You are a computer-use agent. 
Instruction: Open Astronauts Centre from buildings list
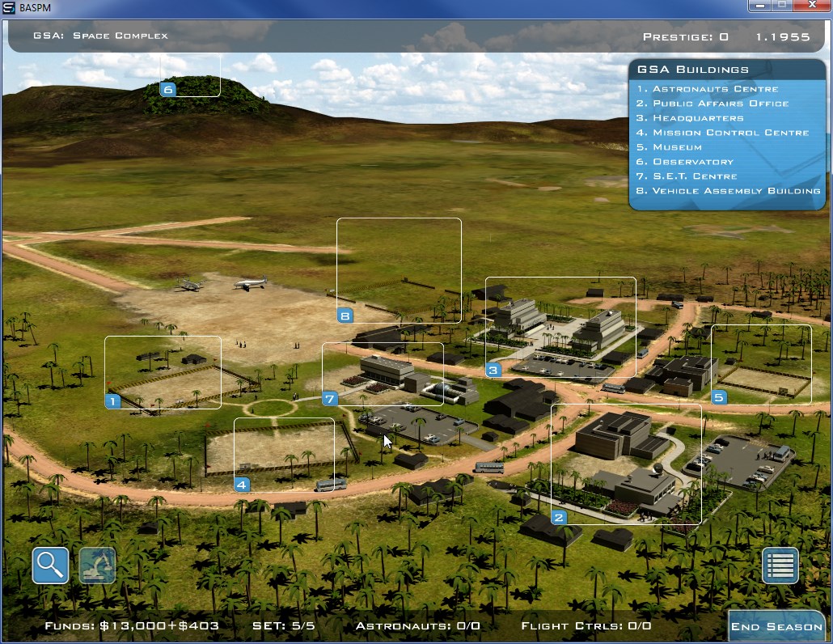[708, 89]
